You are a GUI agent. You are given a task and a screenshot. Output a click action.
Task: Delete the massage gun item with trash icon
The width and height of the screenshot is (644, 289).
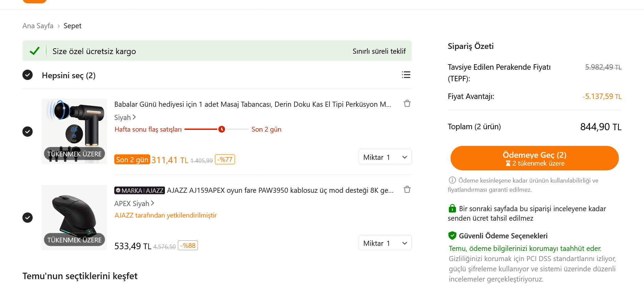[407, 104]
